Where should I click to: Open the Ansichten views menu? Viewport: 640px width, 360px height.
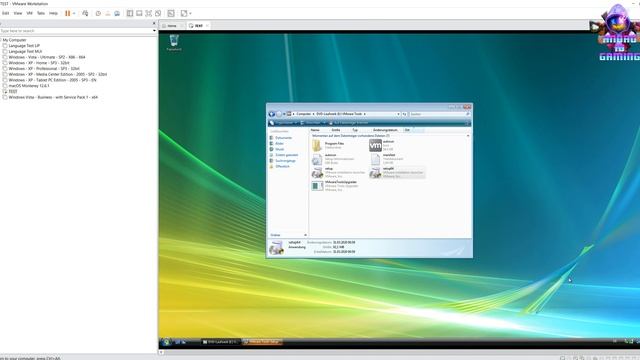pos(312,123)
